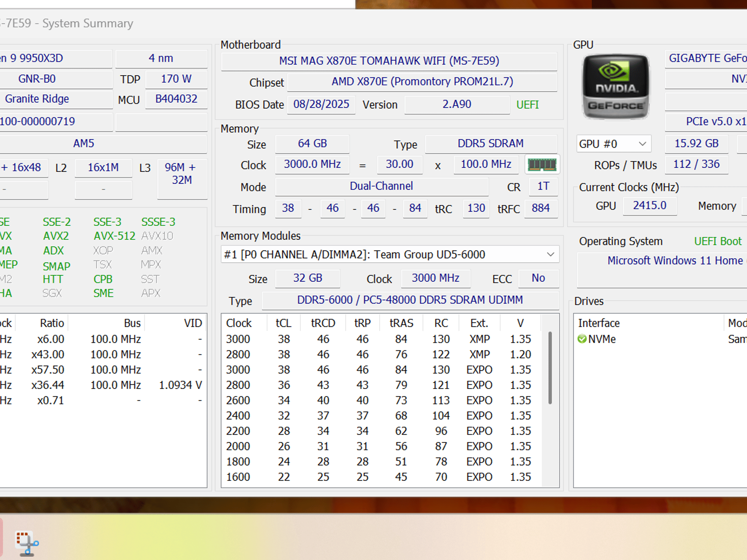Screen dimensions: 747x560
Task: Click the GIGABYTE GeForce GPU name field
Action: [706, 58]
